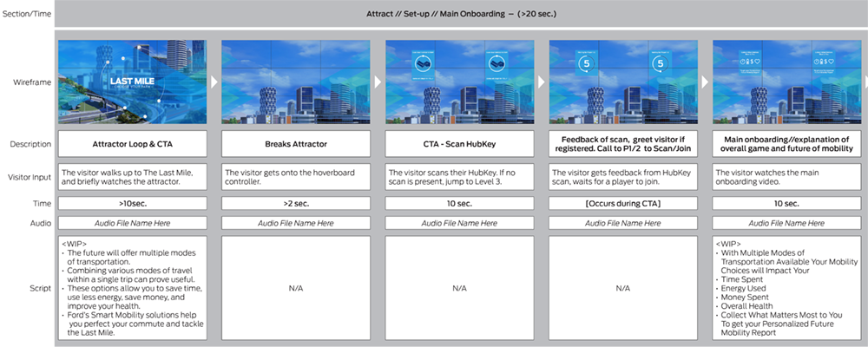Click the arrow between second and third wireframes
Screen dimensions: 868x347
pyautogui.click(x=378, y=81)
